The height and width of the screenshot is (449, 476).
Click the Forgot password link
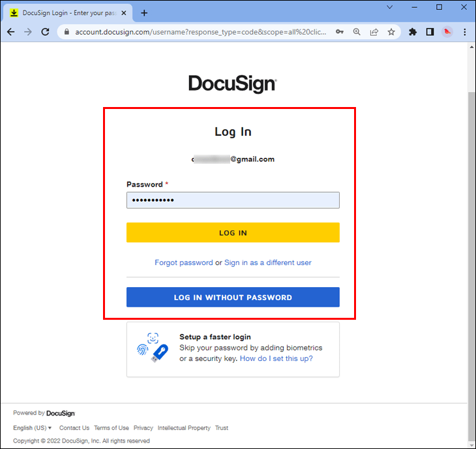click(184, 262)
